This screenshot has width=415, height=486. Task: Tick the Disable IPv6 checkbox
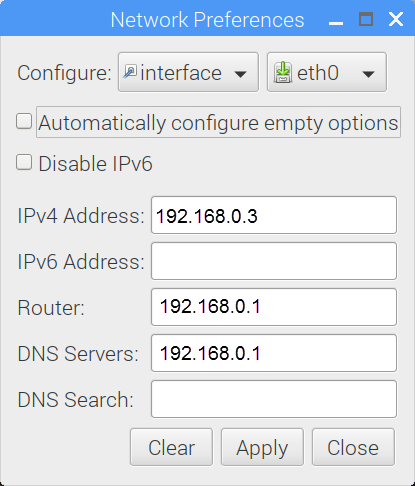click(24, 162)
